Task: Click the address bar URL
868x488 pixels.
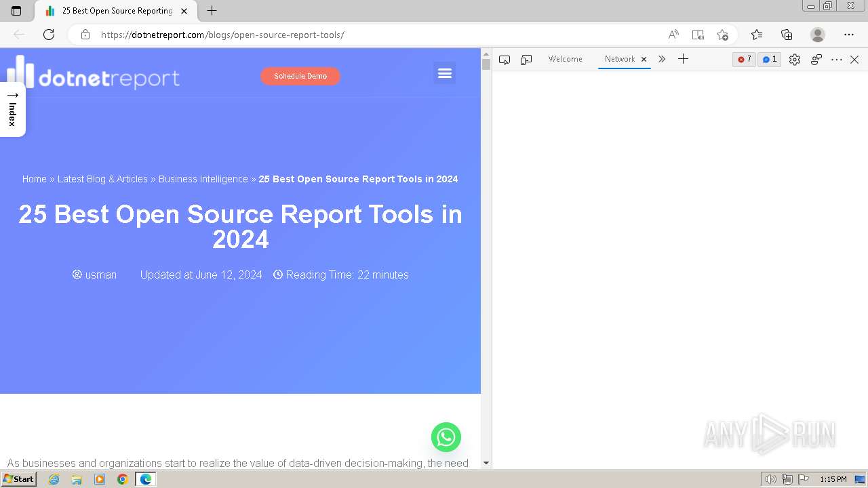Action: tap(222, 35)
